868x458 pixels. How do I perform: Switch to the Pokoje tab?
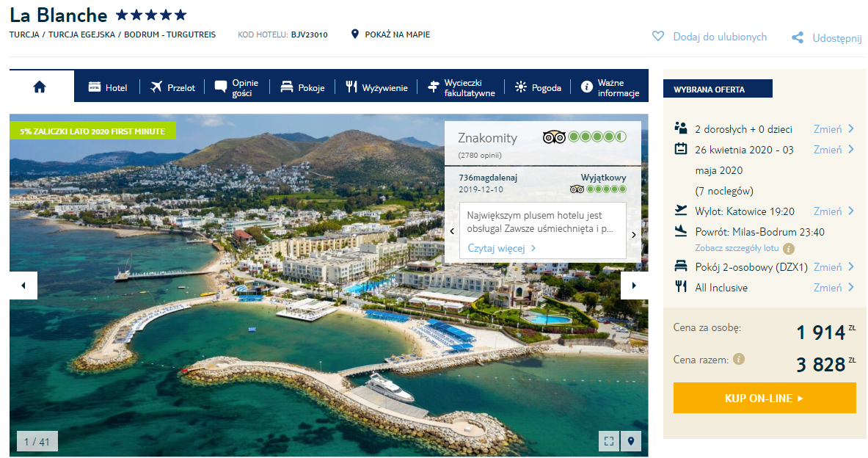click(x=302, y=87)
